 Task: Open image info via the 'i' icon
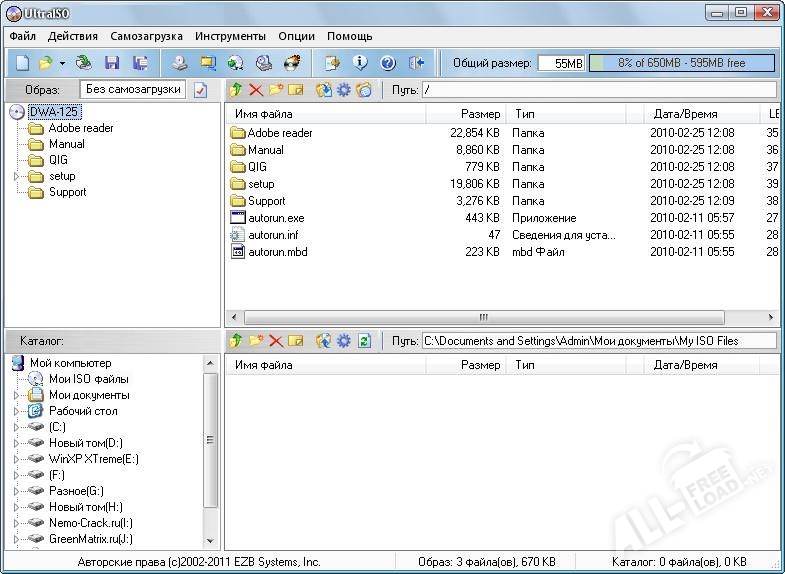coord(360,63)
